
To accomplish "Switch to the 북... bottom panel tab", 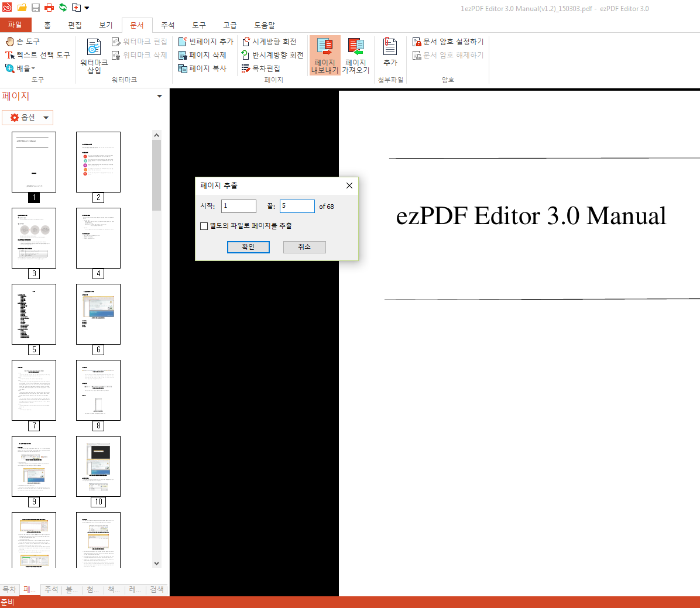I will pos(72,589).
